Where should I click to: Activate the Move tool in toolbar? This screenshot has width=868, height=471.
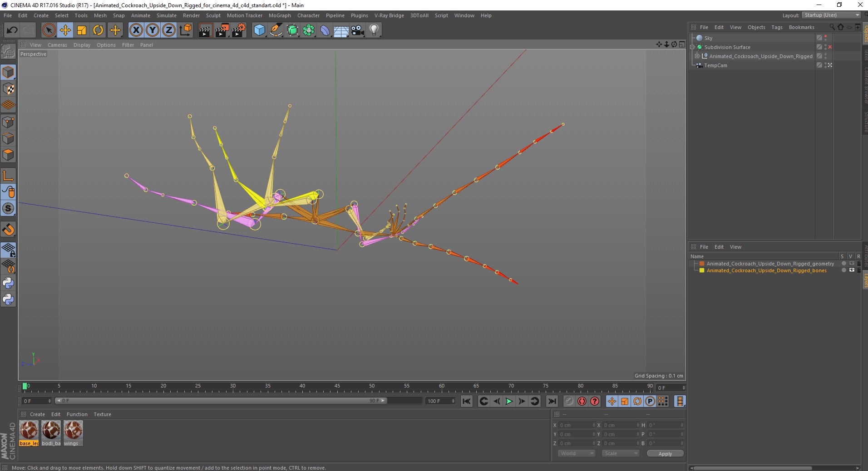(65, 30)
